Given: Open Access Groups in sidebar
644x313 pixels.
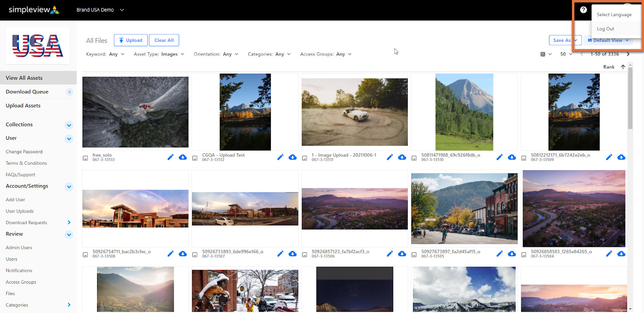Looking at the screenshot, I should [x=21, y=282].
